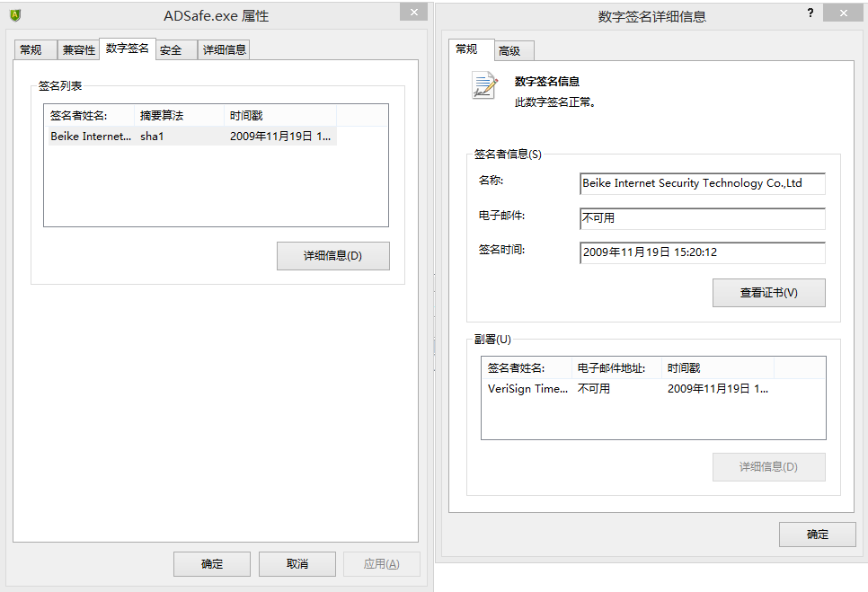Click the 此数字签名正常 status text
This screenshot has height=592, width=868.
555,102
